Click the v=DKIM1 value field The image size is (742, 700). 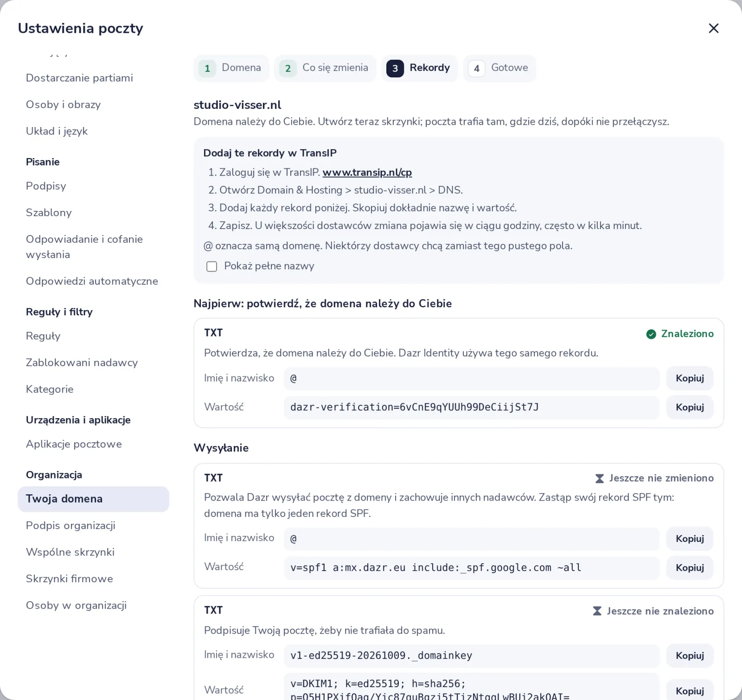coord(472,687)
